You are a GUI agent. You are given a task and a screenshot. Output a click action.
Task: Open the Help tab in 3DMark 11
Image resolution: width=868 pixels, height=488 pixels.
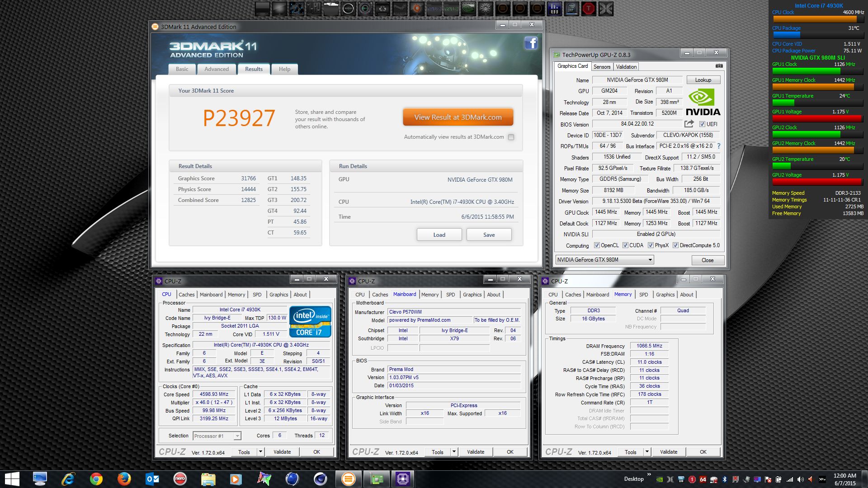(284, 69)
